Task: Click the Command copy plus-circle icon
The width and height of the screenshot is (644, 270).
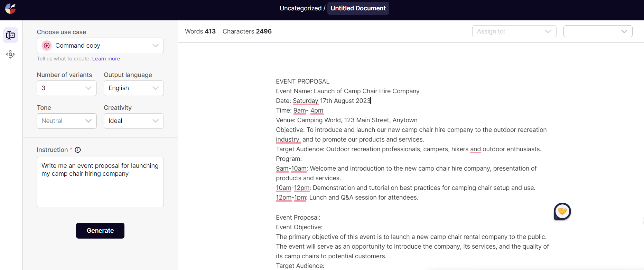Action: (47, 46)
